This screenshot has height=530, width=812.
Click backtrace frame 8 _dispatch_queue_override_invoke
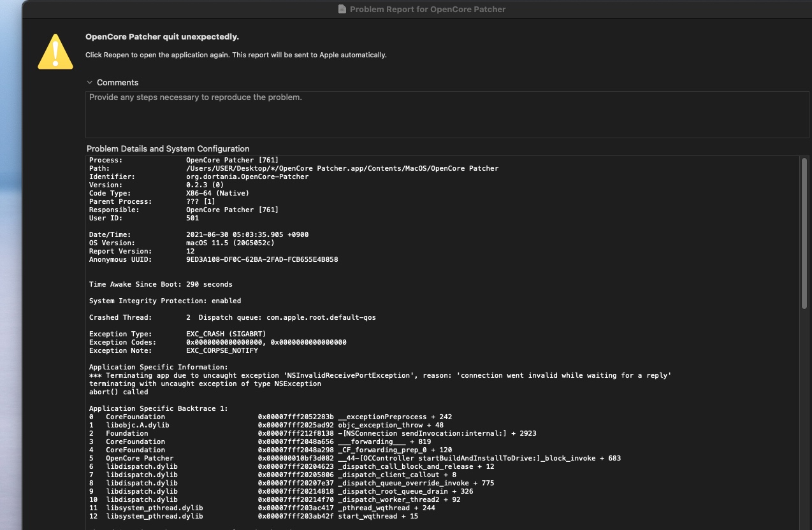click(x=292, y=483)
